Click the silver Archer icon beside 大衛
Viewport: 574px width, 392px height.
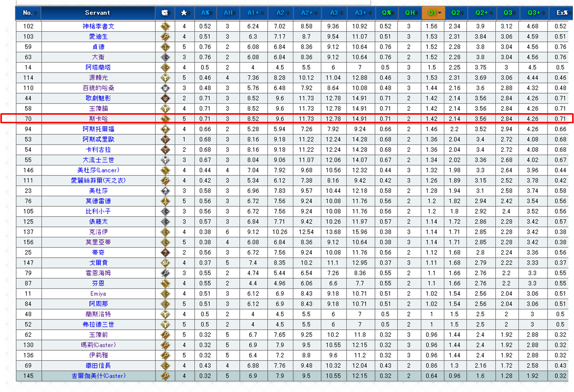pos(165,57)
